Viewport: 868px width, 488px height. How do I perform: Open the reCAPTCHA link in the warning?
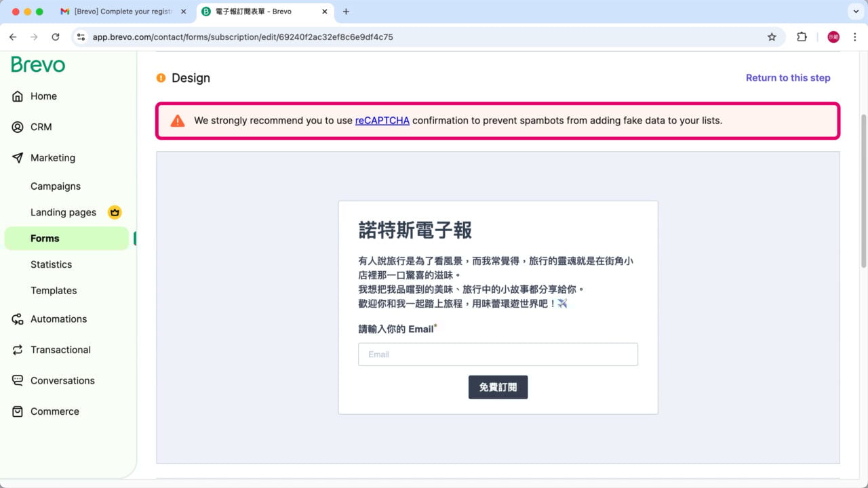point(382,120)
